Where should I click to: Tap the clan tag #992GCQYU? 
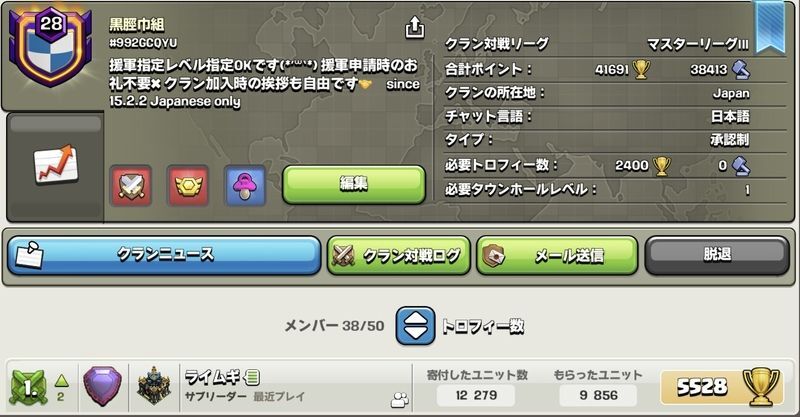point(143,43)
